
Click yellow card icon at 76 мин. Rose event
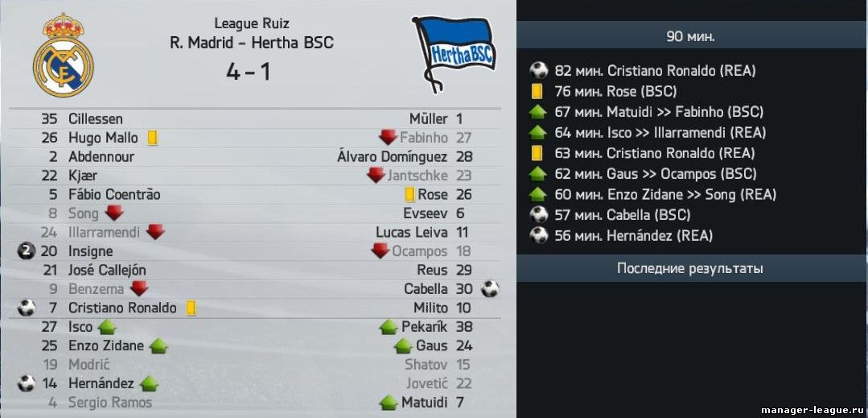(x=537, y=91)
